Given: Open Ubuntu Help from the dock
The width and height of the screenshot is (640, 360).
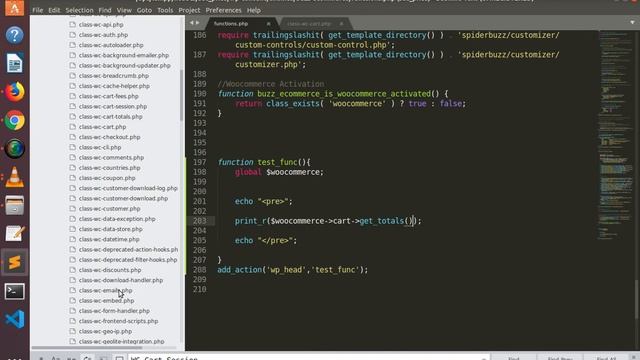Looking at the screenshot, I should click(14, 35).
